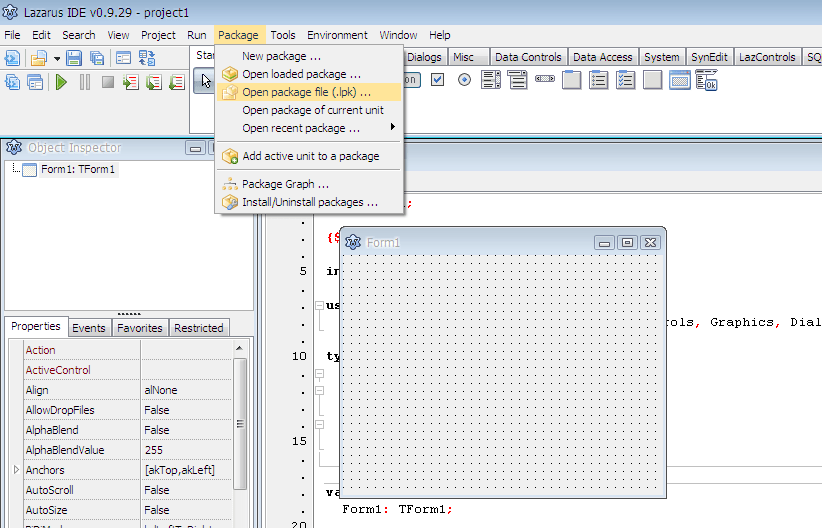Open the Search menu
The image size is (822, 528).
pos(79,35)
